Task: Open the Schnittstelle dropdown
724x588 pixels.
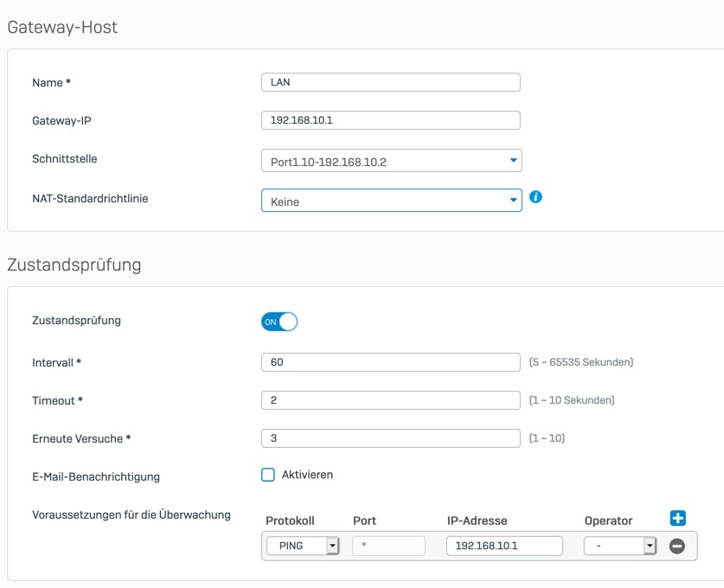Action: point(392,161)
